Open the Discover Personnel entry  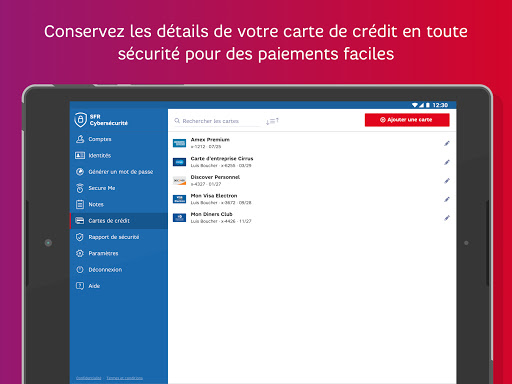point(312,181)
